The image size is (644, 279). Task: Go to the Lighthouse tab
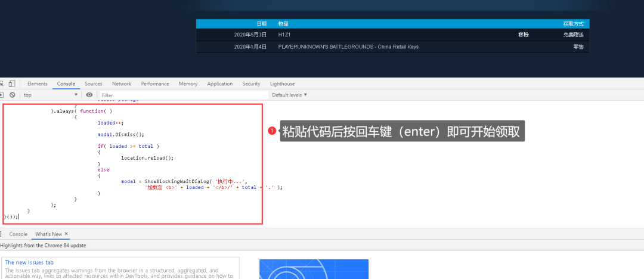pyautogui.click(x=282, y=84)
